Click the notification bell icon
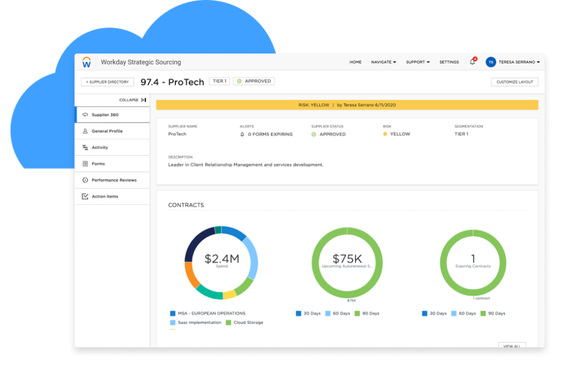 tap(473, 62)
